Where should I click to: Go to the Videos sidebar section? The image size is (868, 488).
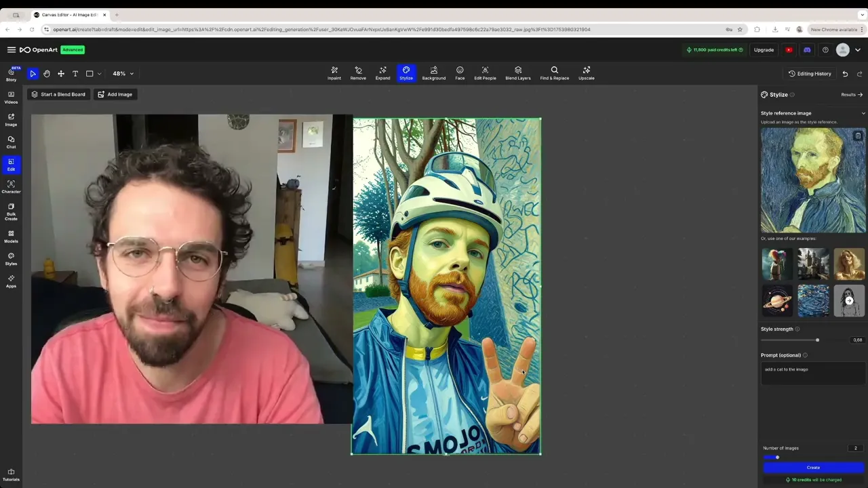11,98
